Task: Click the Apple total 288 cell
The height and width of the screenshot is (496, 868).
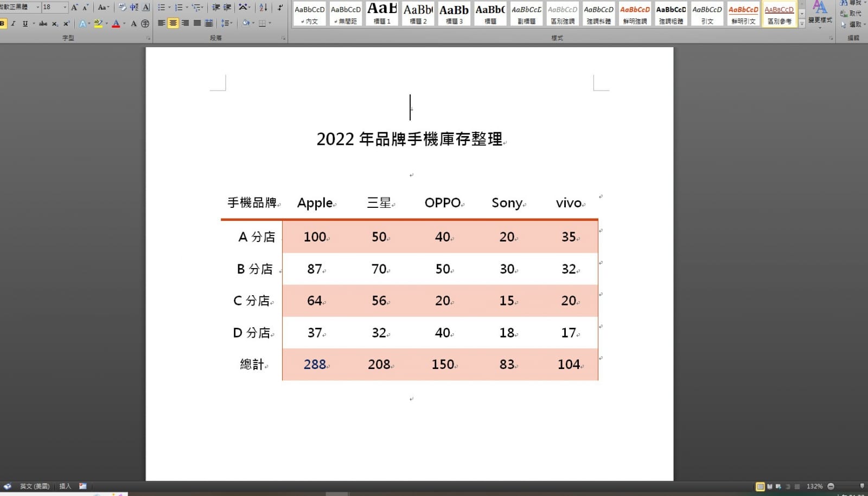Action: click(315, 364)
